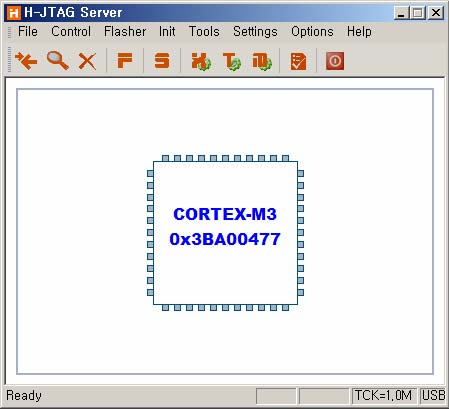This screenshot has width=449, height=409.
Task: Open H-Flasher with the F icon
Action: tap(125, 60)
